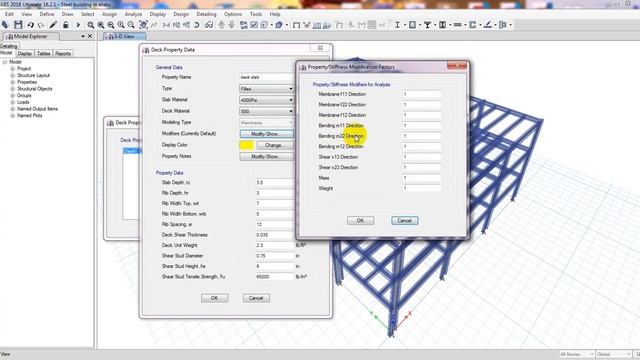Open the Type dropdown showing Filled
640x360 pixels.
click(267, 89)
